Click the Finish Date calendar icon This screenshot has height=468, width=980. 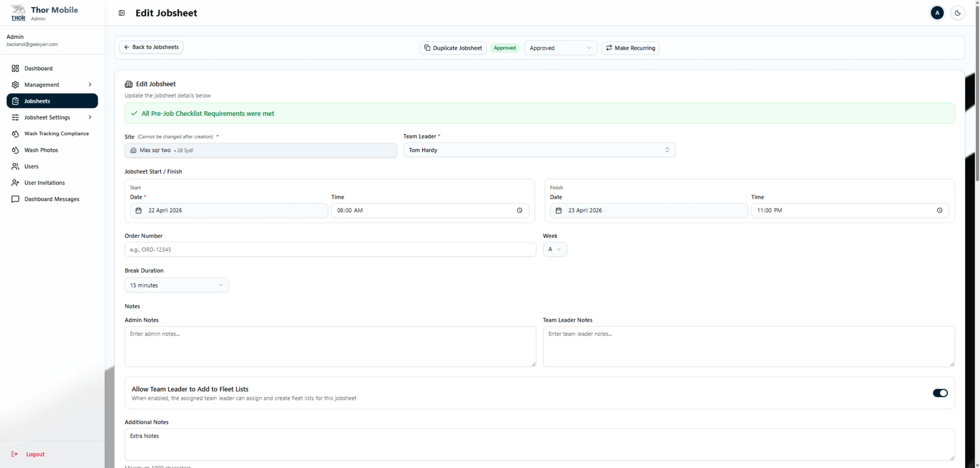click(x=558, y=211)
